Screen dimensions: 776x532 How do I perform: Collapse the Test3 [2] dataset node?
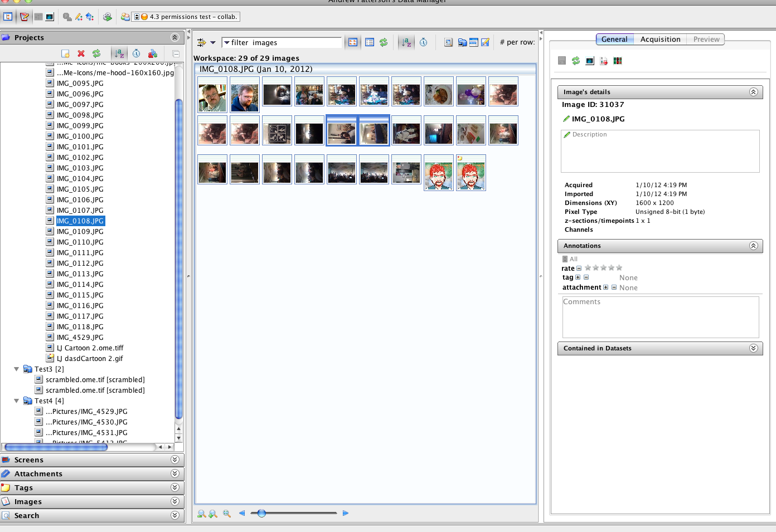pos(17,369)
